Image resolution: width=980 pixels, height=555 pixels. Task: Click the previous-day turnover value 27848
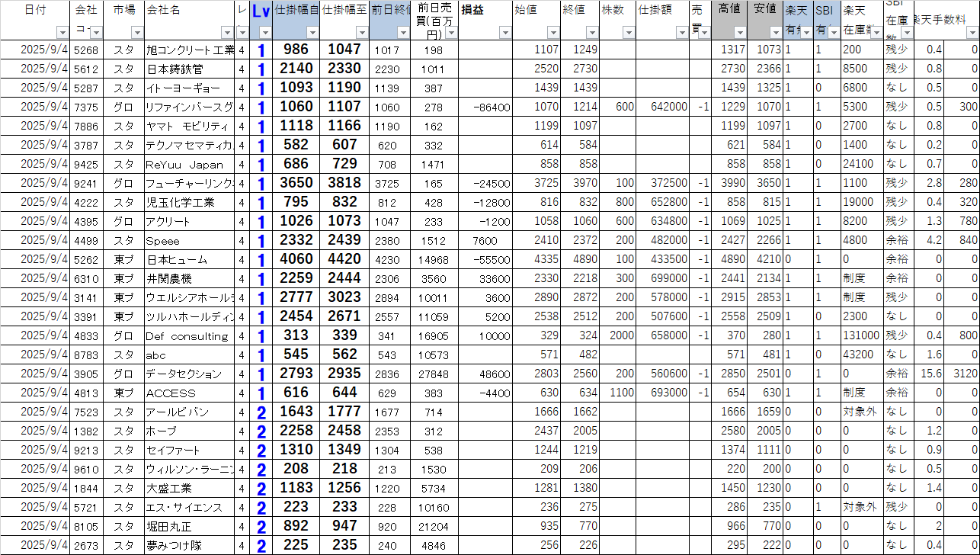pyautogui.click(x=434, y=374)
